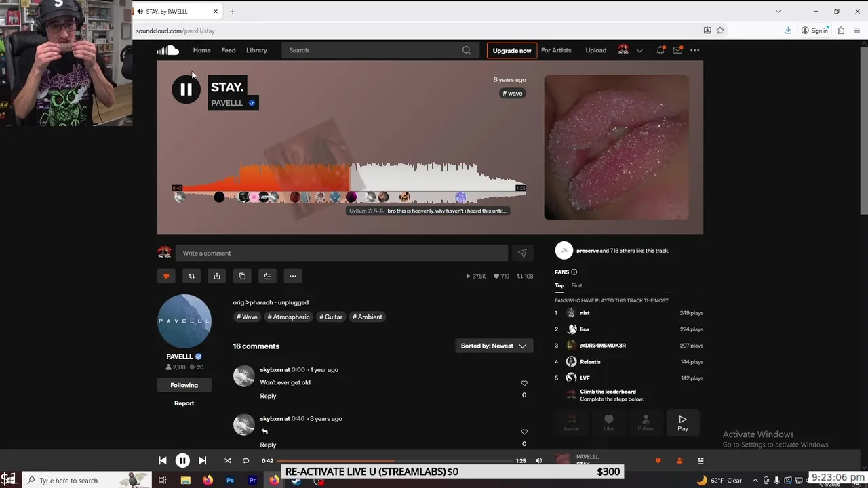The image size is (868, 488).
Task: Click the search magnifier icon
Action: pyautogui.click(x=467, y=50)
